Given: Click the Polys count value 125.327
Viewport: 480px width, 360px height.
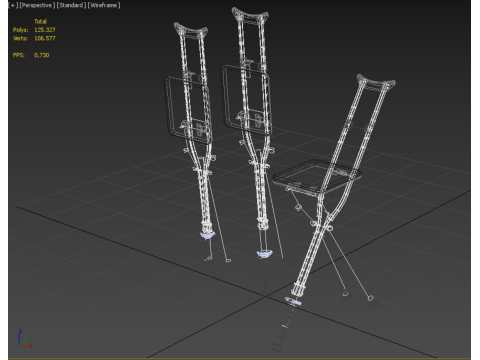Looking at the screenshot, I should click(45, 30).
